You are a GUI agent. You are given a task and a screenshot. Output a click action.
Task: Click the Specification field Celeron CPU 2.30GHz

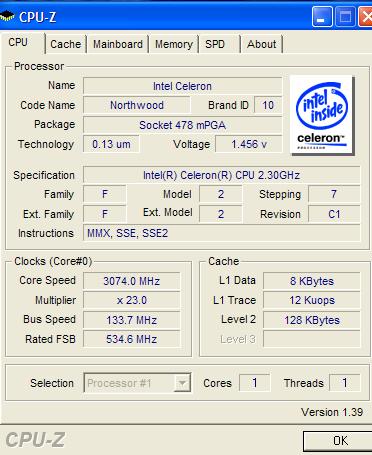(221, 175)
